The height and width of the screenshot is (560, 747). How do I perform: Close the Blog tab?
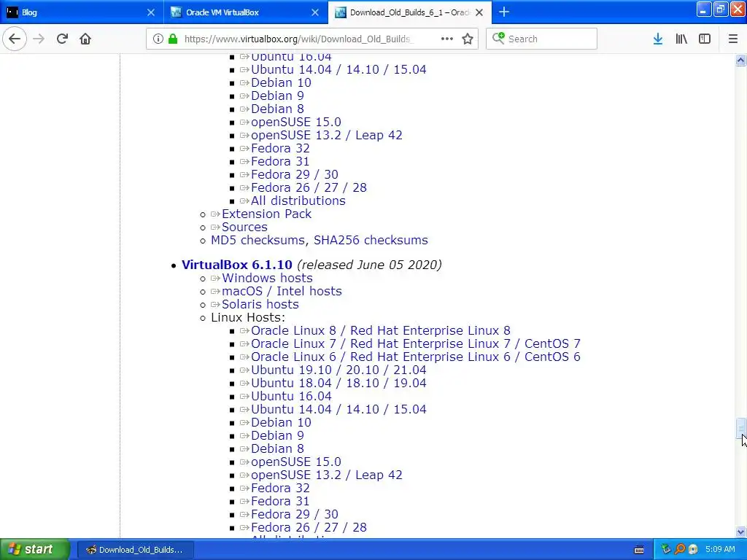(x=151, y=12)
